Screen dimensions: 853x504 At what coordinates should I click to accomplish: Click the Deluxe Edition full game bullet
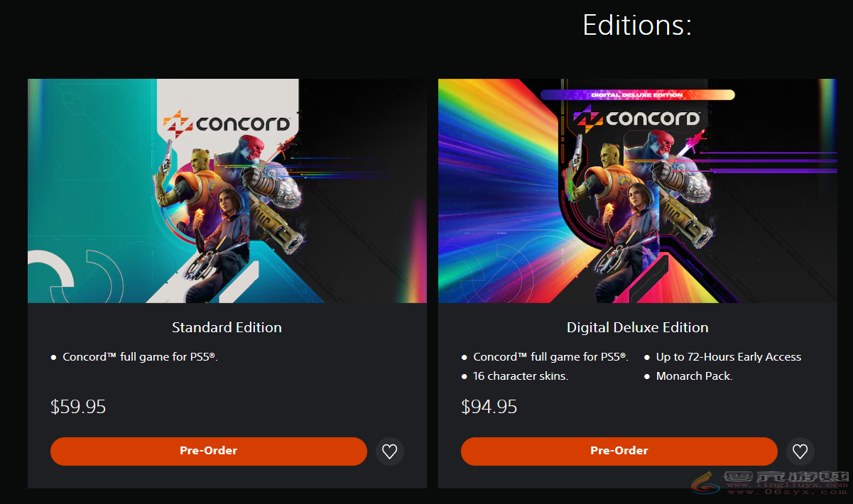[x=550, y=357]
